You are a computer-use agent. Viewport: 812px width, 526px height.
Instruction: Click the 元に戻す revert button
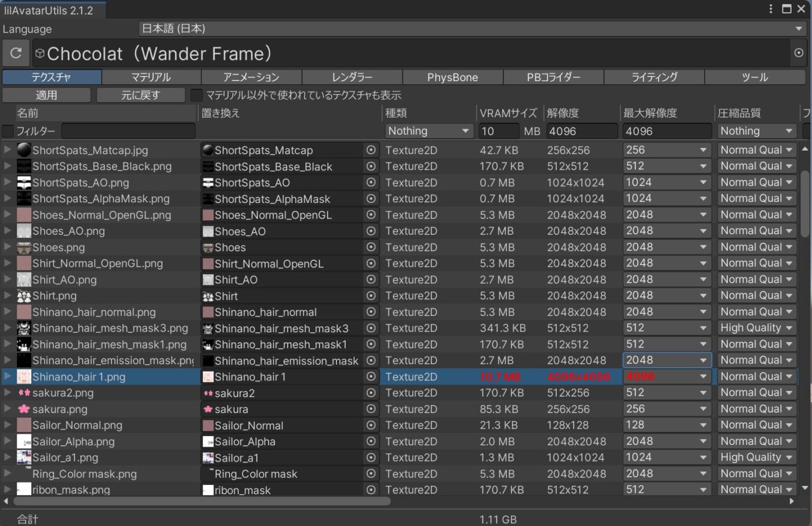point(140,95)
